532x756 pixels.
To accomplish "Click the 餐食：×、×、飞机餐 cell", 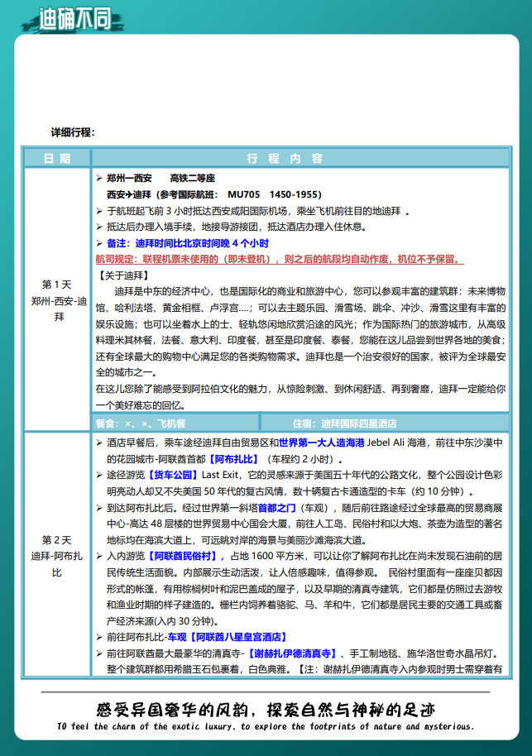I will (x=175, y=423).
